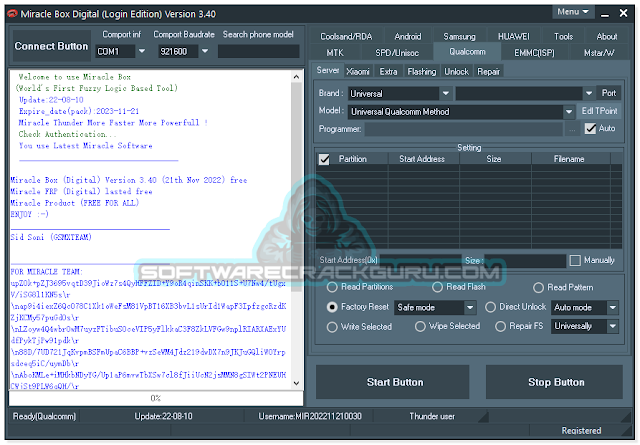Click the Thunder user status entry
The height and width of the screenshot is (445, 640).
432,416
